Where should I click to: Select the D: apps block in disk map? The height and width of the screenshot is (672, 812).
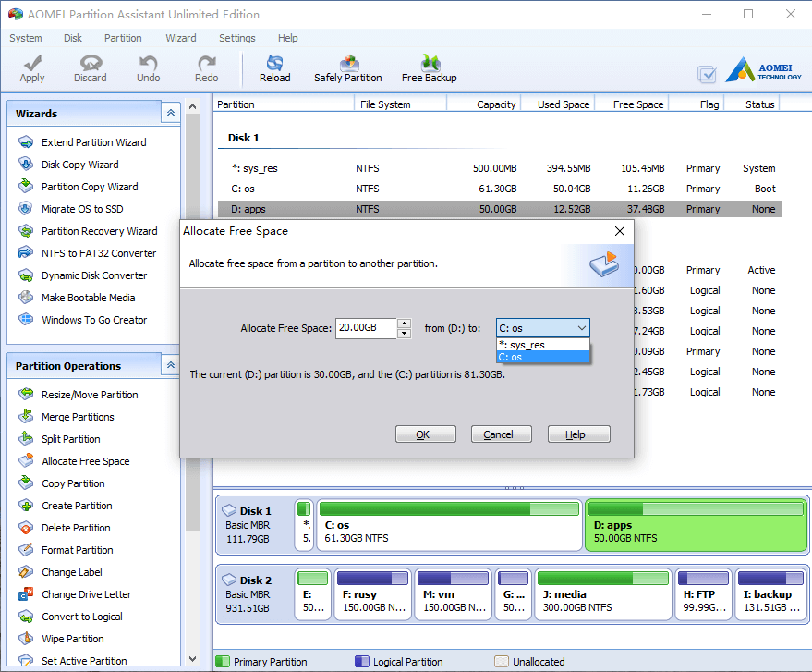[x=696, y=525]
